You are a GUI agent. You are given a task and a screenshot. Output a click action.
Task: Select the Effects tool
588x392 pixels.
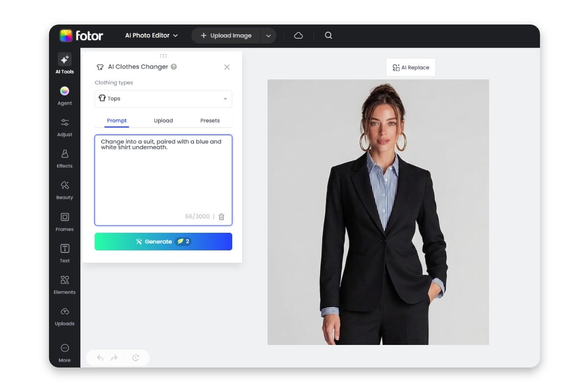[x=64, y=158]
